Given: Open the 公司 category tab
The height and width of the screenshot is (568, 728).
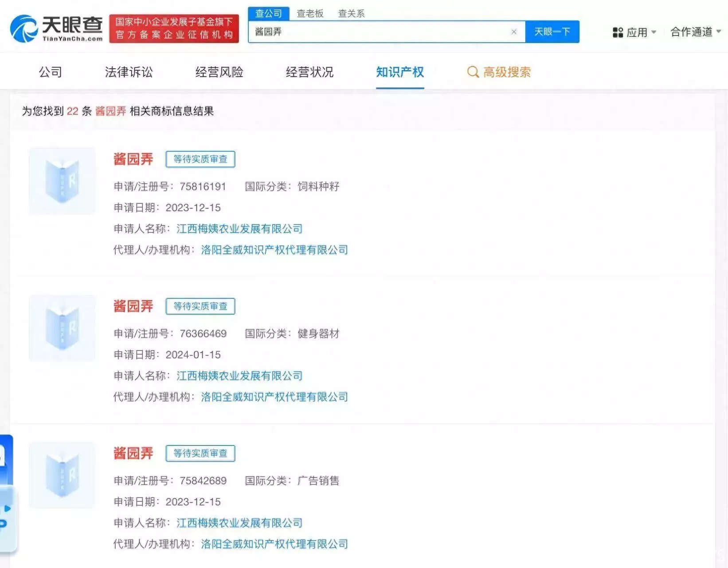Looking at the screenshot, I should 50,72.
